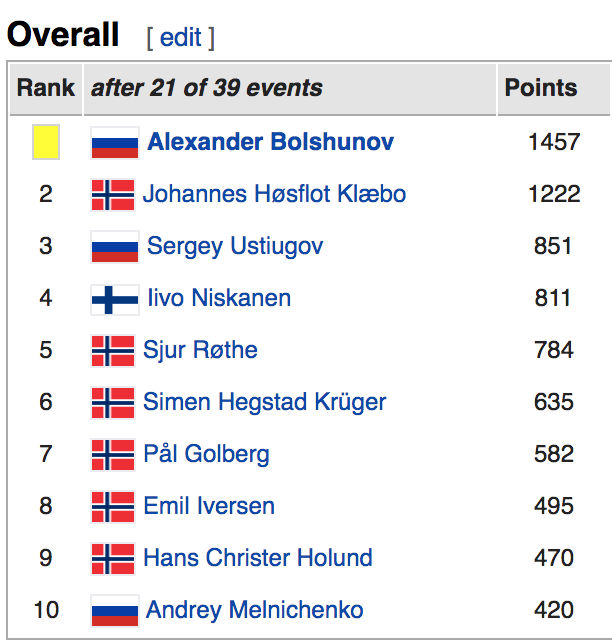Click the Norwegian flag next to Simen Hegstad Krüger

pos(112,402)
